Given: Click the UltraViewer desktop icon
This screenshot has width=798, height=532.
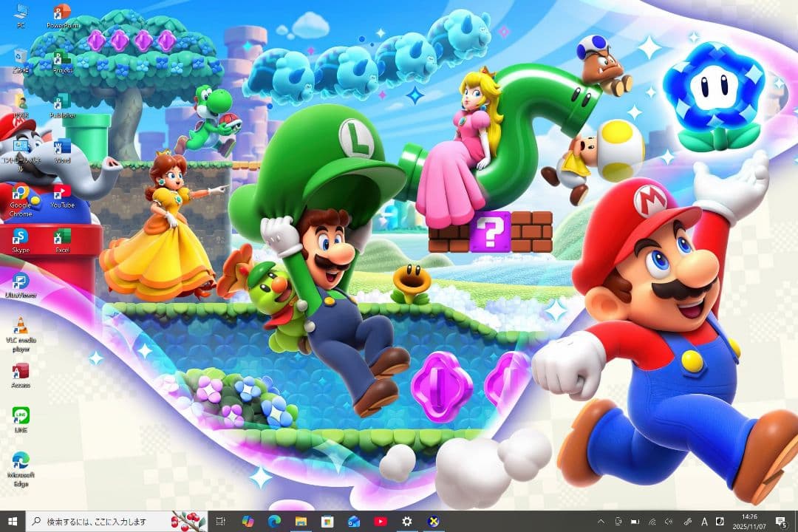Looking at the screenshot, I should pos(21,282).
